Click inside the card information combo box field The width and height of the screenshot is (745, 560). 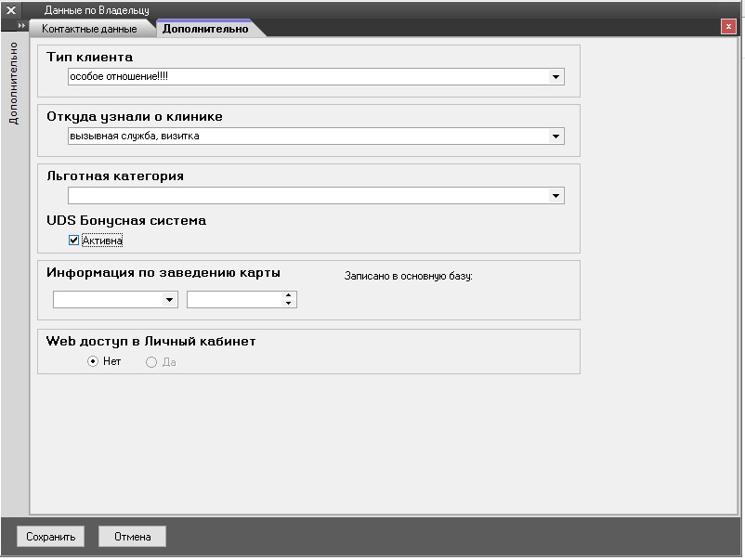107,299
